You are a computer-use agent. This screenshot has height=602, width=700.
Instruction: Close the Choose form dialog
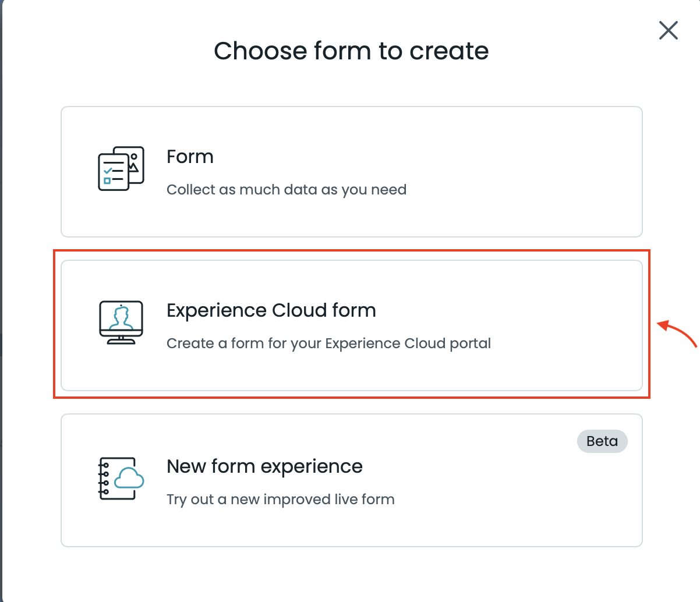668,30
